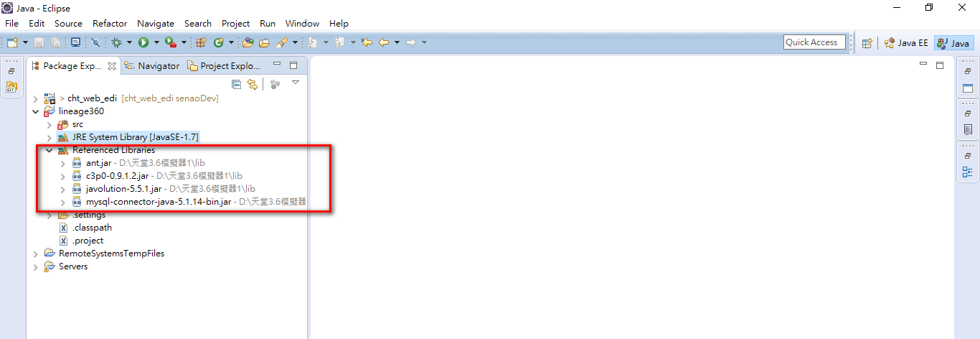Viewport: 980px width, 339px height.
Task: Open the Debug configurations dropdown arrow
Action: coord(129,42)
